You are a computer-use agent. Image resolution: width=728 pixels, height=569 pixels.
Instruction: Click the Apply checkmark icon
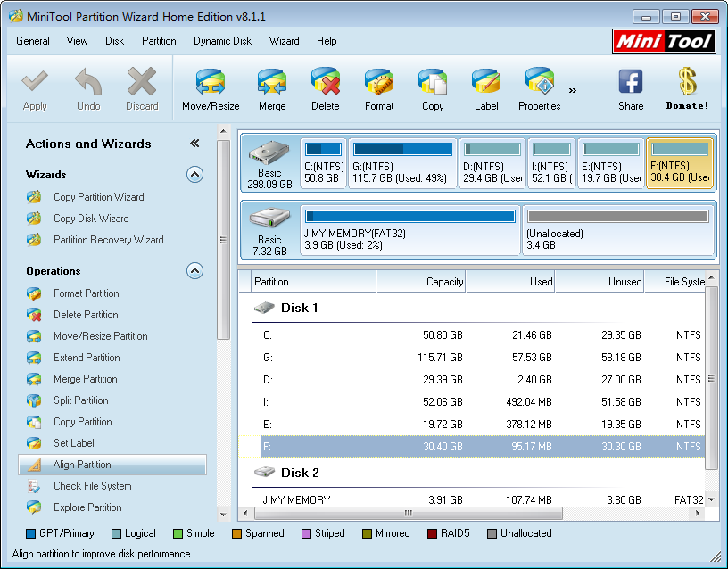coord(35,81)
